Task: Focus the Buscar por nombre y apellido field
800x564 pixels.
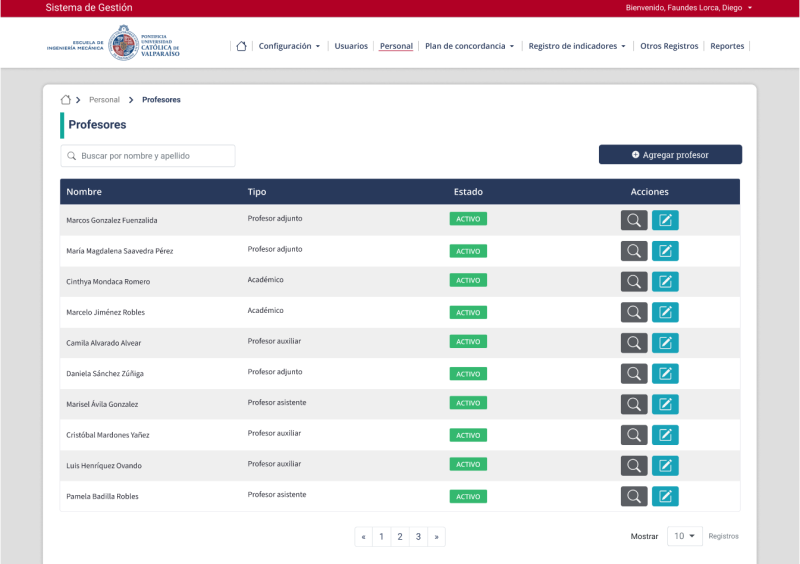Action: [148, 156]
